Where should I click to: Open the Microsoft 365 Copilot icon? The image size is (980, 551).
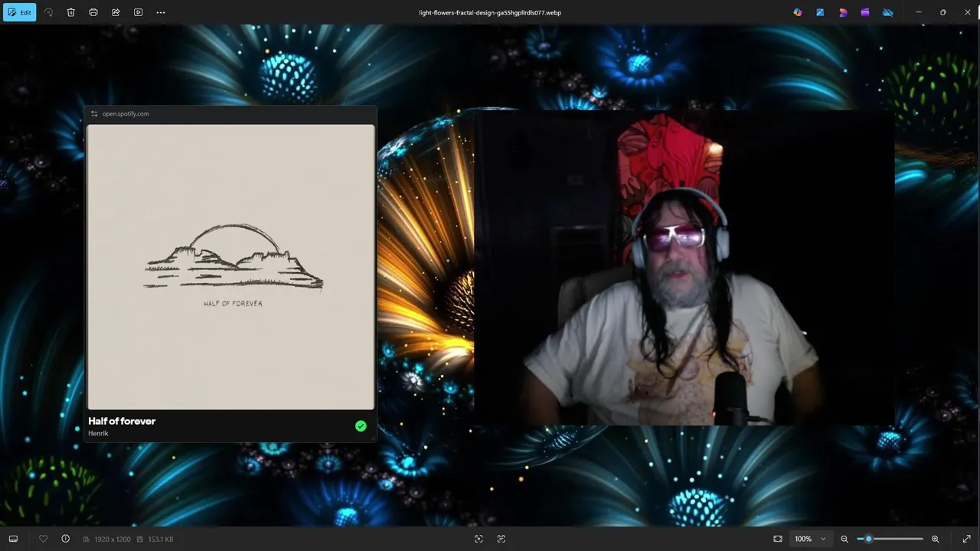click(798, 12)
